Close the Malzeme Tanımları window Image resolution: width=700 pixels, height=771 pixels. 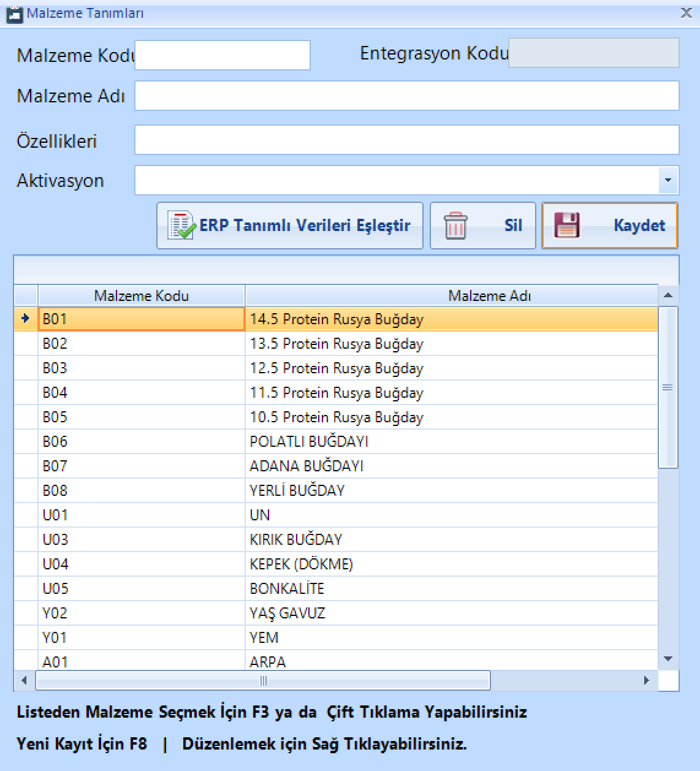coord(686,13)
